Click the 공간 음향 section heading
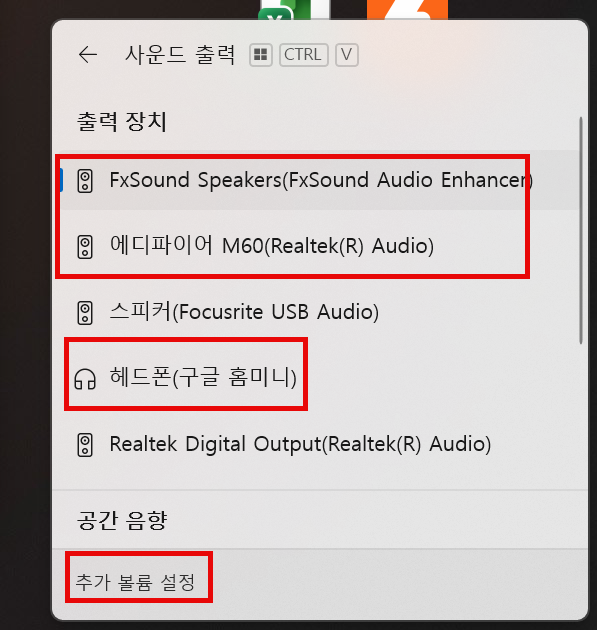 tap(122, 521)
